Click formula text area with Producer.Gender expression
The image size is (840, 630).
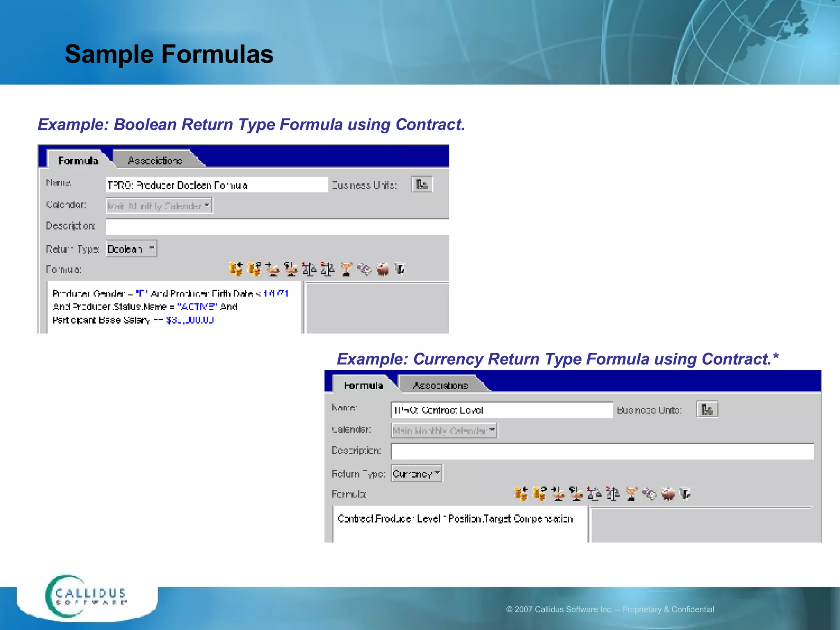point(175,307)
